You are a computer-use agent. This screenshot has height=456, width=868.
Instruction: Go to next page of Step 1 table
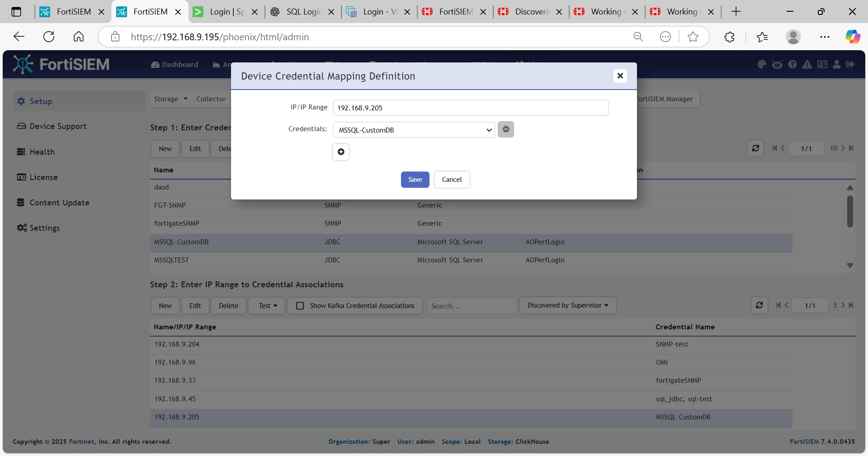[843, 148]
